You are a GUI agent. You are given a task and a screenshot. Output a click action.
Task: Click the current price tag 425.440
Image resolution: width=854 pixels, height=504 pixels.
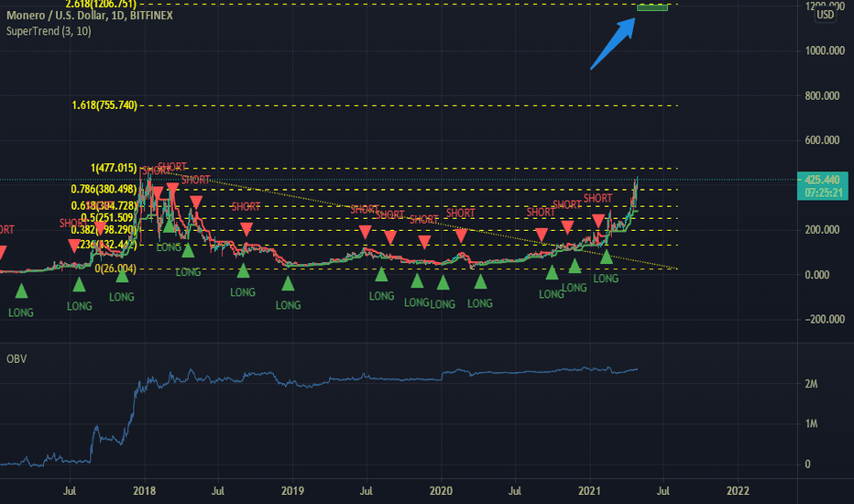pyautogui.click(x=823, y=180)
